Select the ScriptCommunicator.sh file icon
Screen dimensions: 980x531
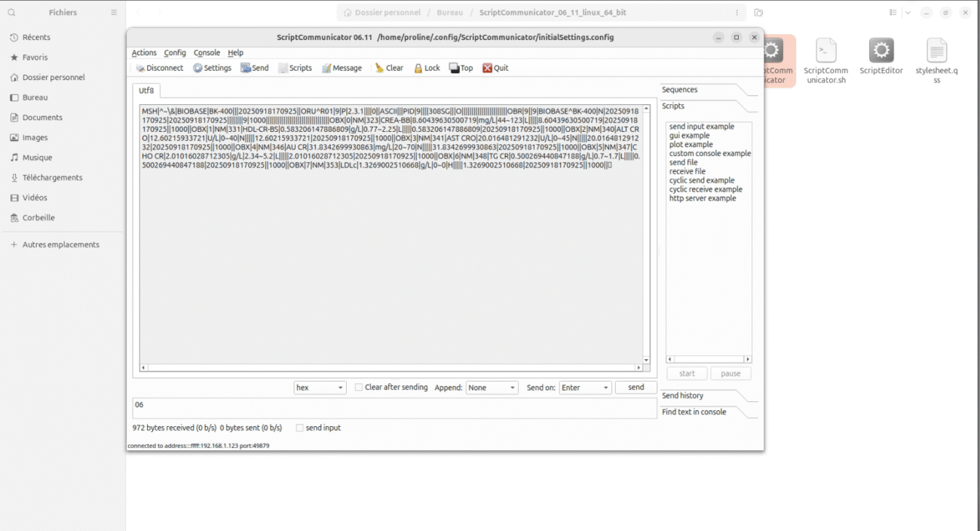pos(826,60)
